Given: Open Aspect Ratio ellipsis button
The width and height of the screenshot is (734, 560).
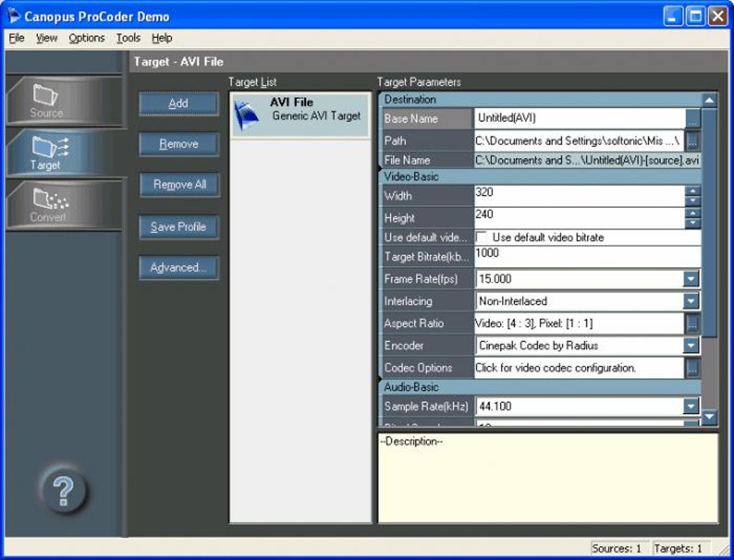Looking at the screenshot, I should 693,323.
